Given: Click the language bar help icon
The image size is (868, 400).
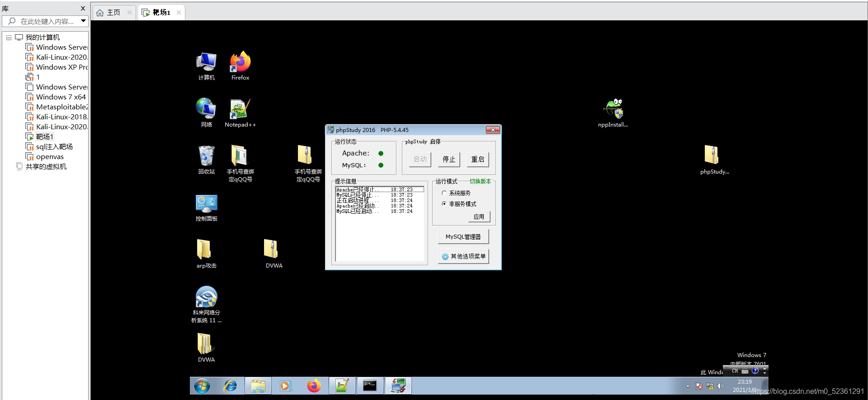Looking at the screenshot, I should click(755, 371).
